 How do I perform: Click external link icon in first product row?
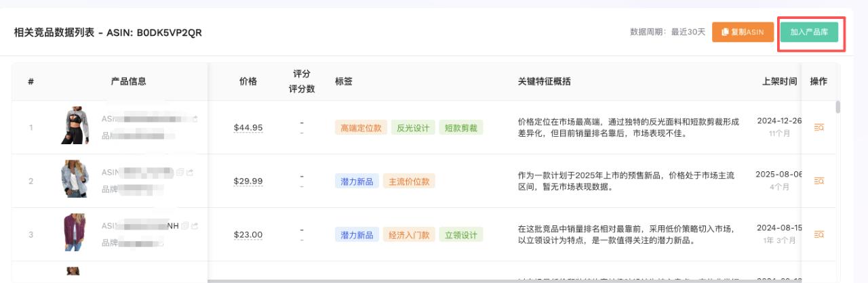tap(195, 118)
